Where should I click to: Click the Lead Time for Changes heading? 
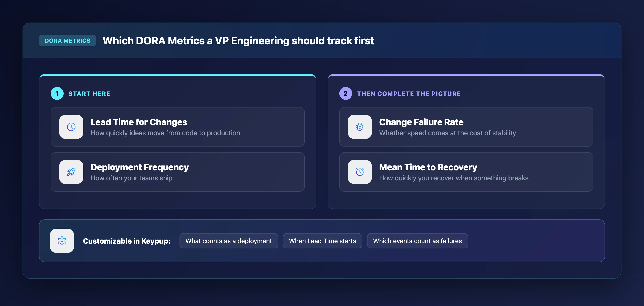(139, 122)
